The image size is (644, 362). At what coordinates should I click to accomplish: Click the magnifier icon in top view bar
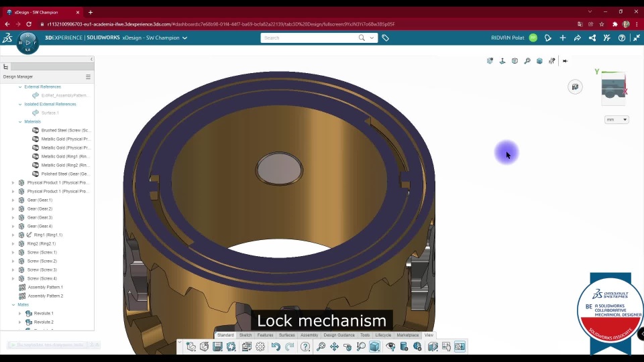tap(527, 61)
